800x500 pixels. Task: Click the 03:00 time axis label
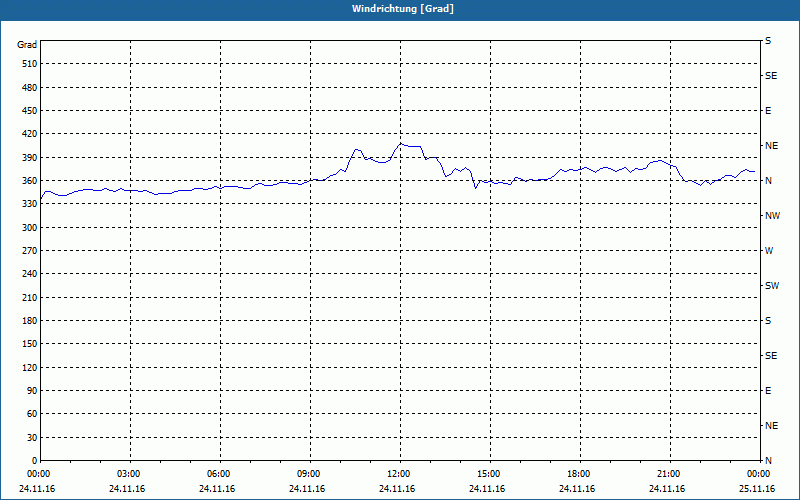tap(128, 474)
